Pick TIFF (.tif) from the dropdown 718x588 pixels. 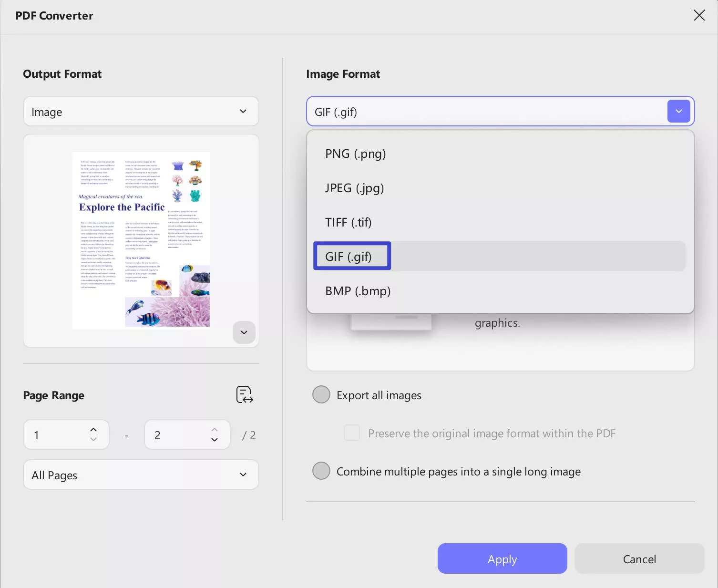[x=349, y=223]
